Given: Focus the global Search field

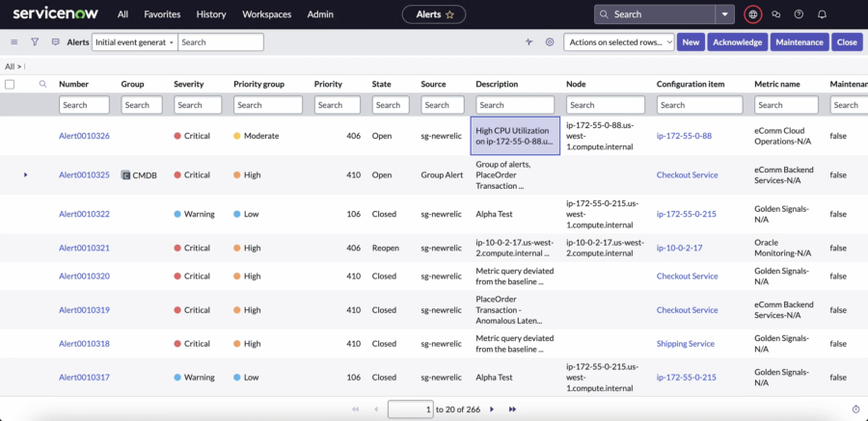Looking at the screenshot, I should (x=654, y=14).
